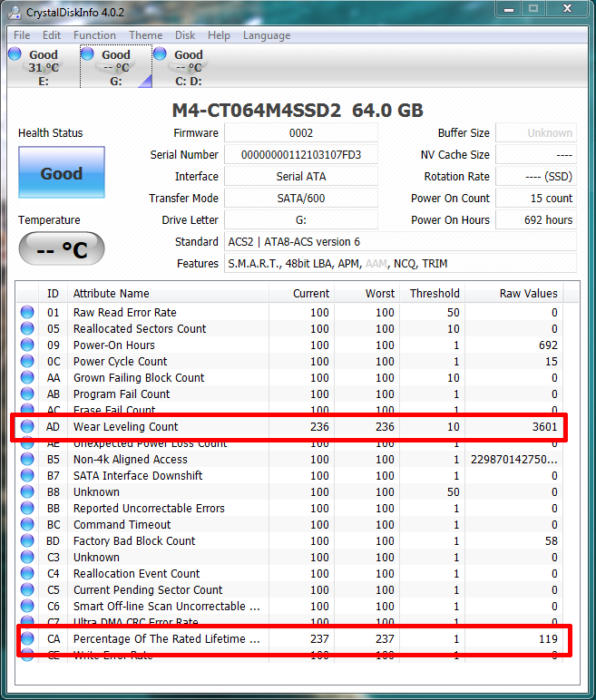This screenshot has height=700, width=596.
Task: Open the Edit menu
Action: (x=52, y=35)
